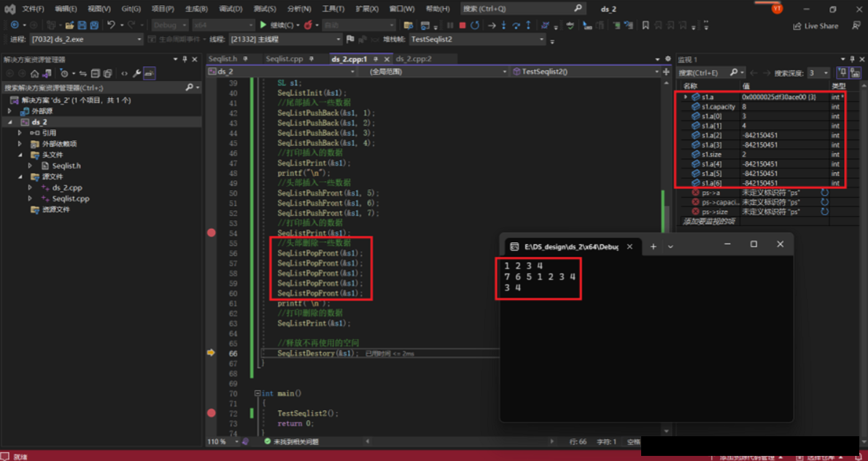Toggle the breakpoint on line 54
868x461 pixels.
click(211, 233)
